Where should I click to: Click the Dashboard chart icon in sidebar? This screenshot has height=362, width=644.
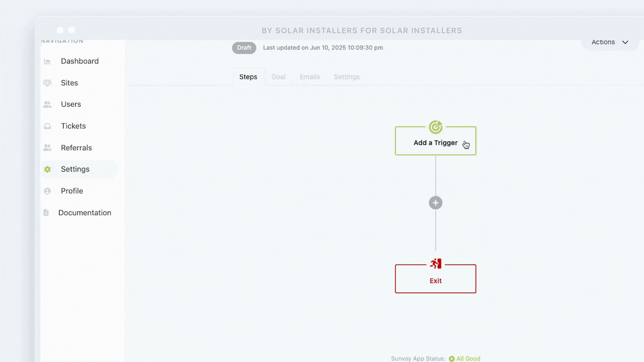coord(47,61)
